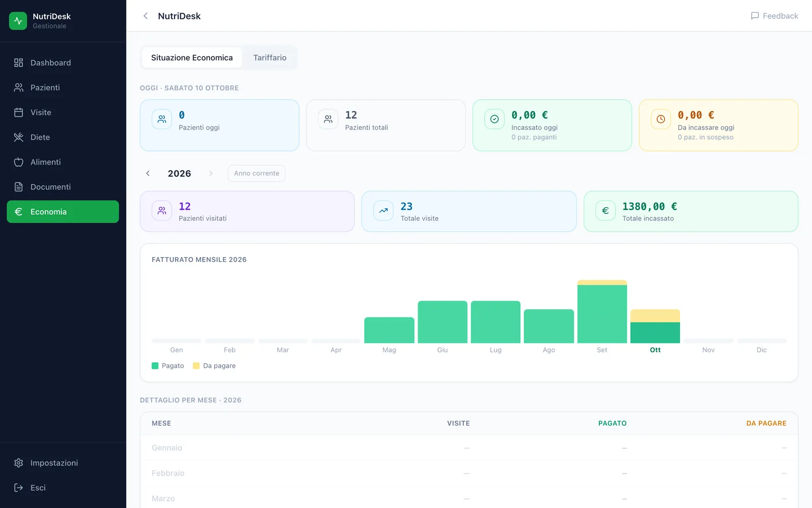Go back with the header chevron
812x508 pixels.
[x=146, y=16]
